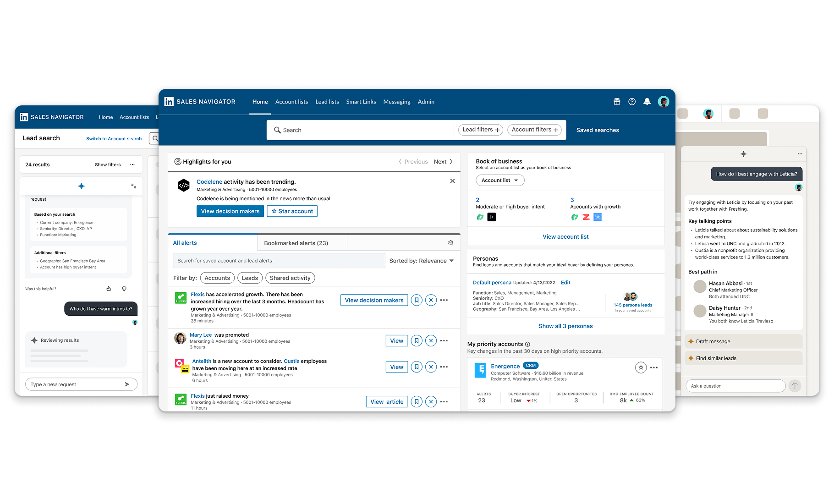Focus Type a new request field
The height and width of the screenshot is (504, 834).
[x=81, y=384]
